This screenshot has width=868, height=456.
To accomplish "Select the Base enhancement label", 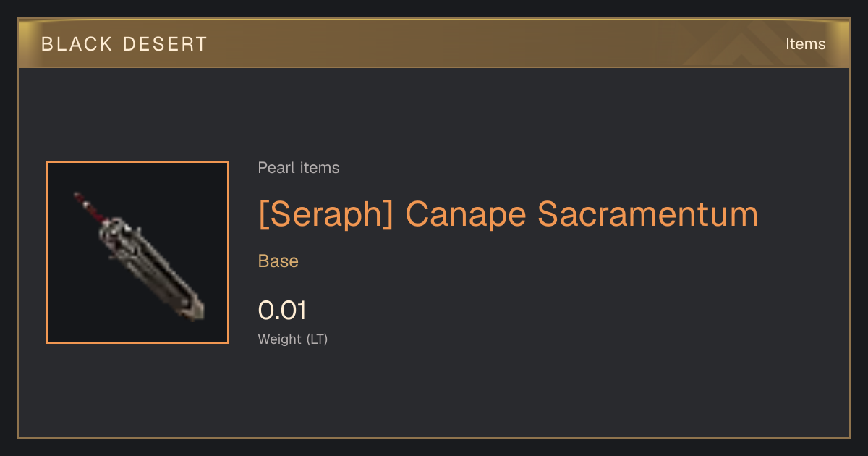I will tap(278, 261).
